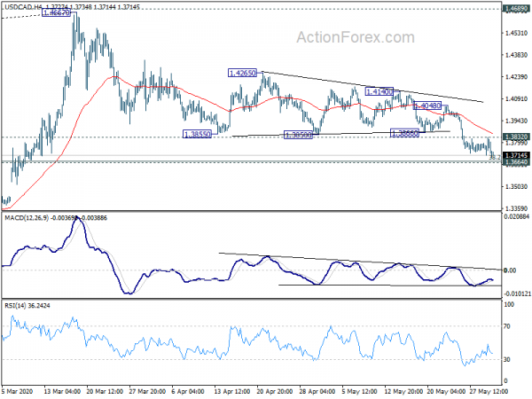Click the RSI 70 level label
The height and width of the screenshot is (399, 532).
tap(507, 326)
